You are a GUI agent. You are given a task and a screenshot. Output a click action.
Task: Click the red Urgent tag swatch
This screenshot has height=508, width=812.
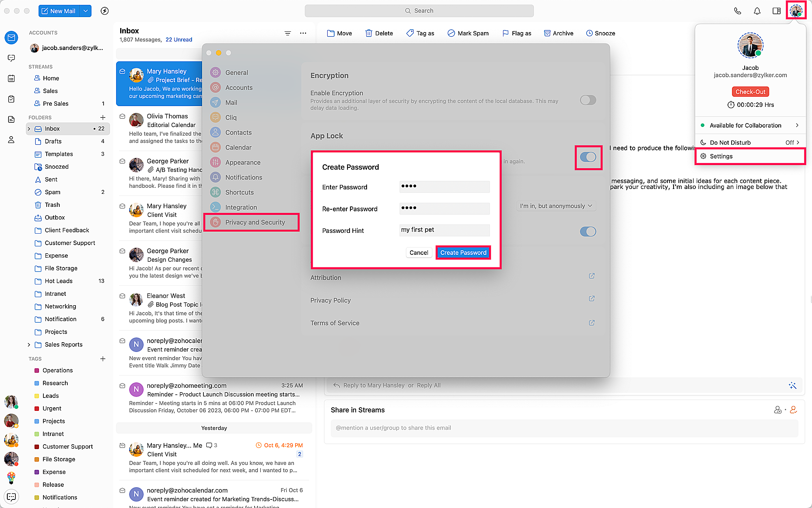pyautogui.click(x=37, y=408)
